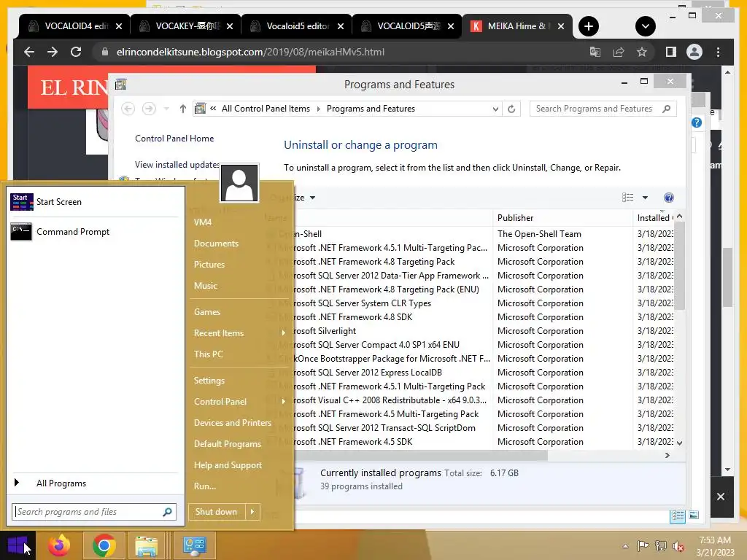Open the Windows Start button
This screenshot has width=747, height=560.
(x=18, y=545)
